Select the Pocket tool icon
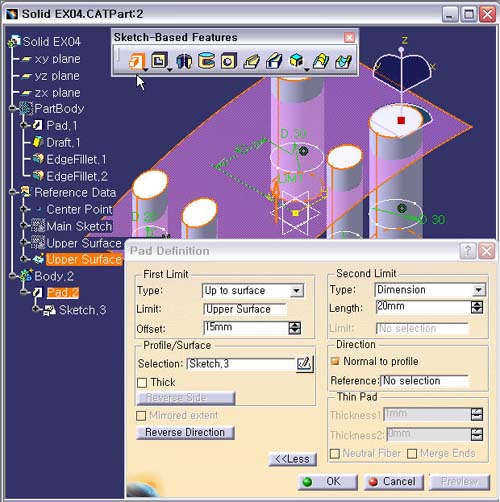 click(x=159, y=61)
